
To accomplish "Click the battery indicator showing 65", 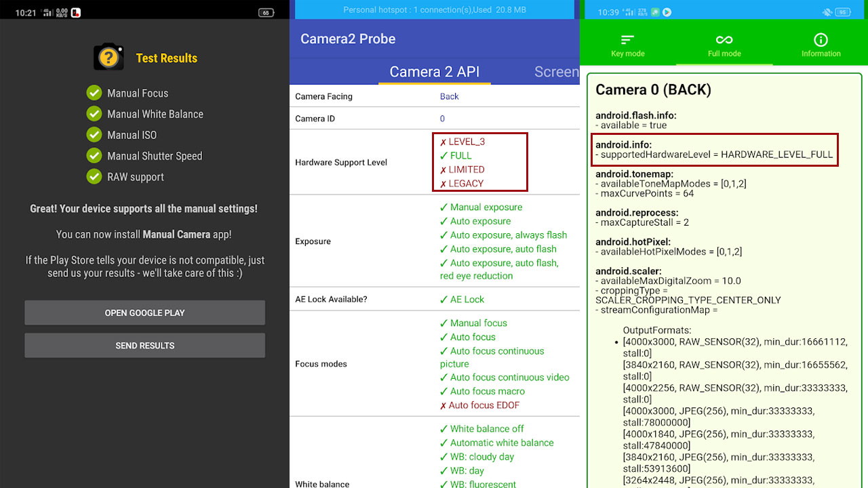I will (266, 12).
